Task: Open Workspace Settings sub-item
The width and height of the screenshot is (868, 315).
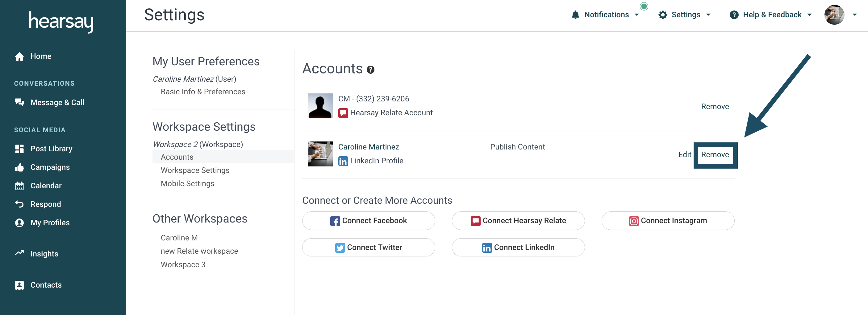Action: click(195, 170)
